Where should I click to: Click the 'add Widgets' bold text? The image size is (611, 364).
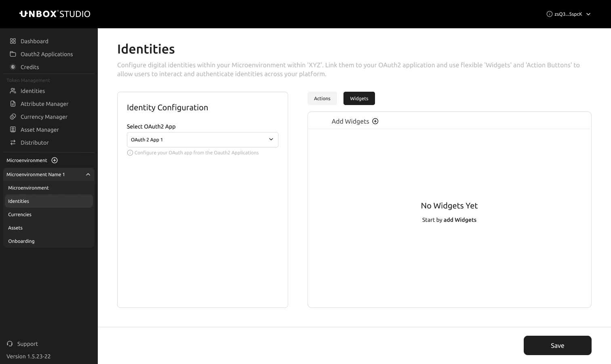(x=460, y=220)
